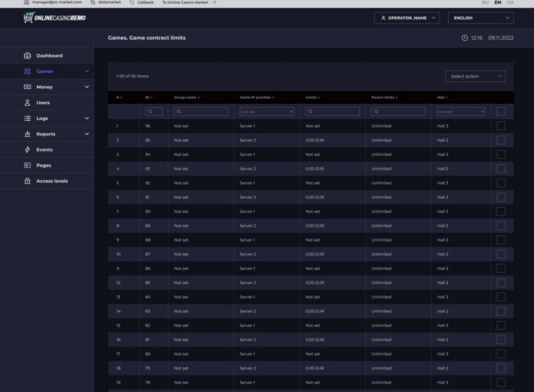Open the Game IP provider filter dropdown
534x392 pixels.
pos(266,111)
